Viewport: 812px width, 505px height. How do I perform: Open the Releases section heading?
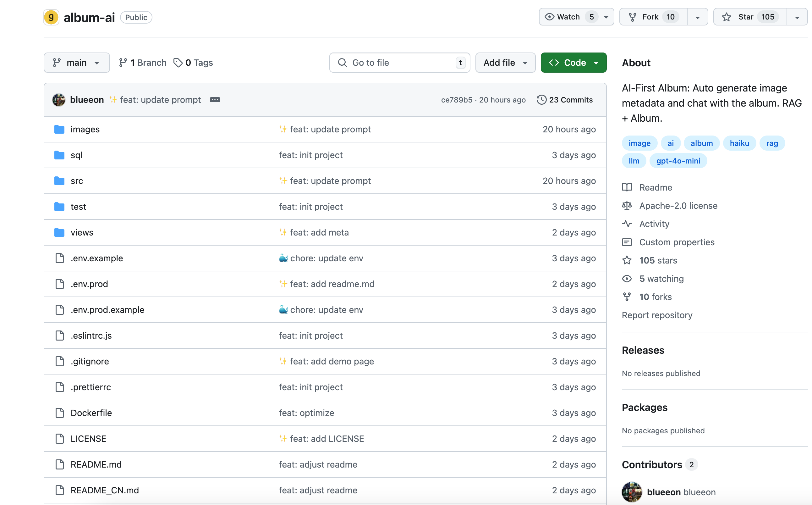pos(643,350)
